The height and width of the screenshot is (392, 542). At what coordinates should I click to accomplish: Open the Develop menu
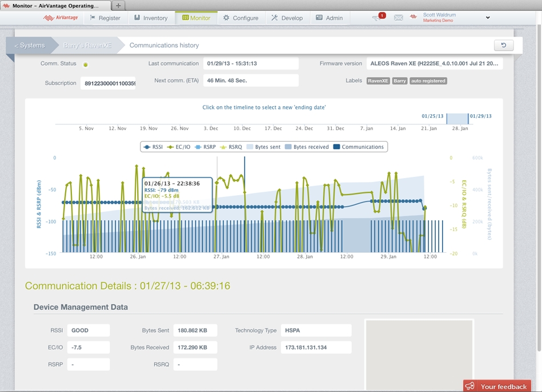(x=287, y=18)
